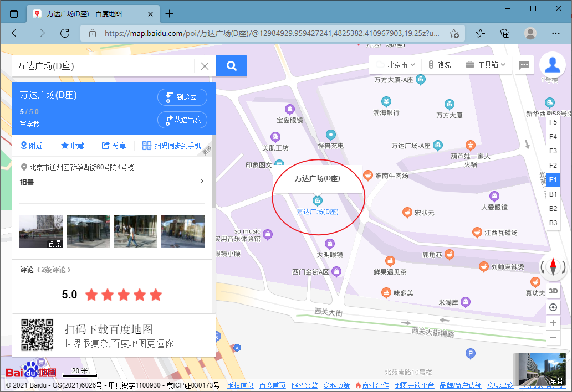Click the browser back arrow
Screen dimensions: 572x392
click(x=16, y=33)
